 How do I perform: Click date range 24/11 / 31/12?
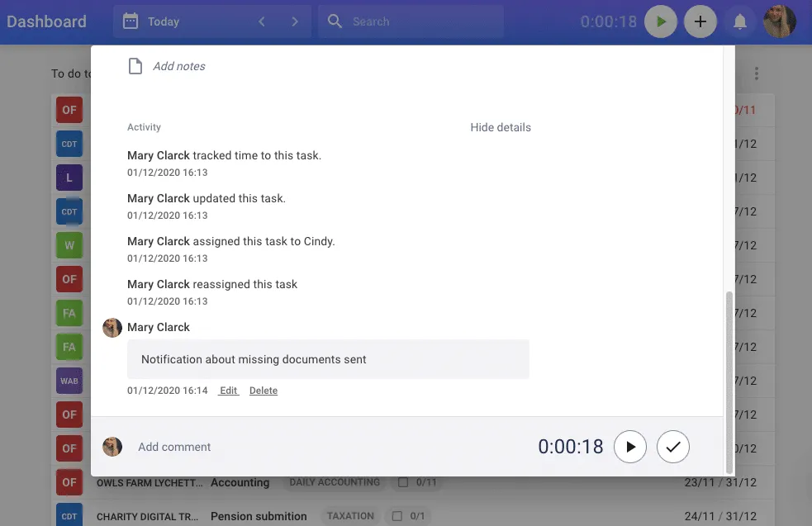pyautogui.click(x=720, y=516)
